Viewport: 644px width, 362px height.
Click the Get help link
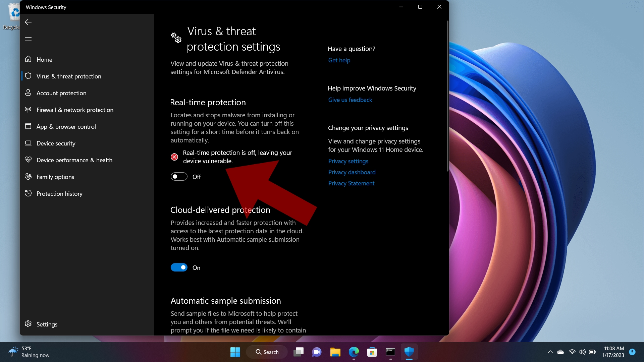(x=339, y=60)
